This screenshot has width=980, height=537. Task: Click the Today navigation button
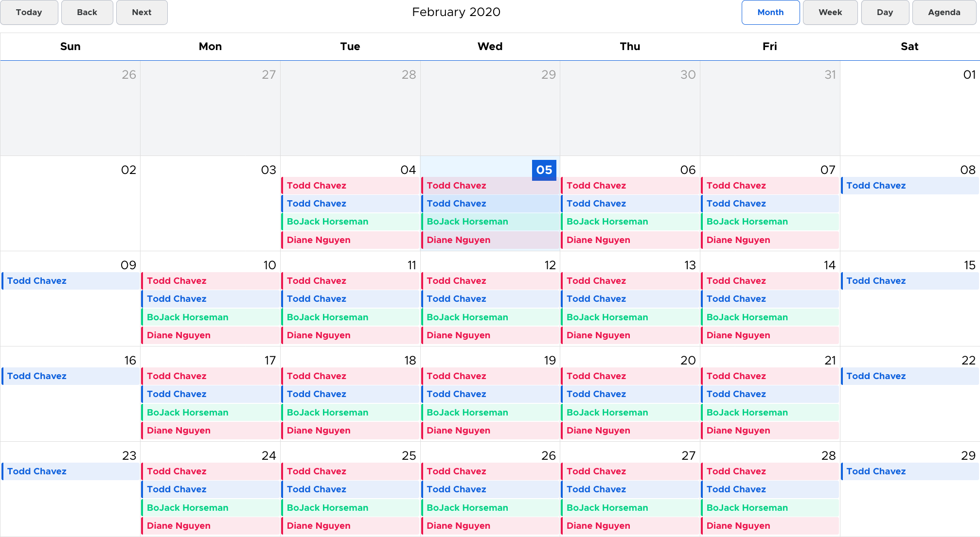29,12
